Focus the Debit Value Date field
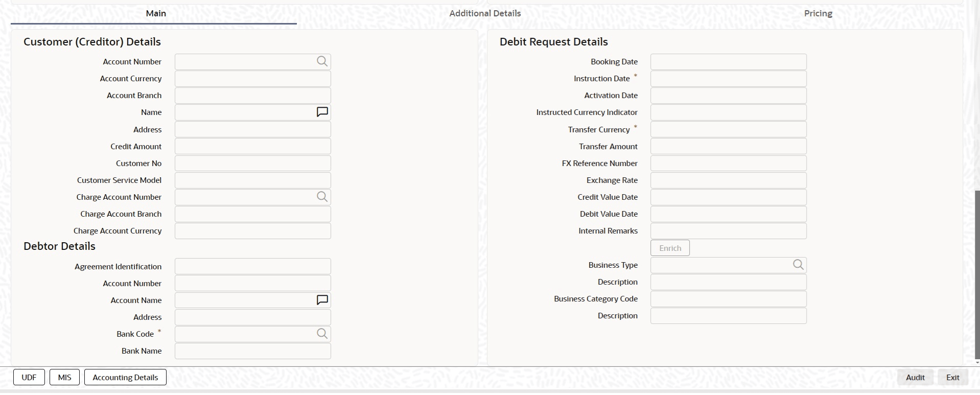The width and height of the screenshot is (980, 395). pos(729,214)
